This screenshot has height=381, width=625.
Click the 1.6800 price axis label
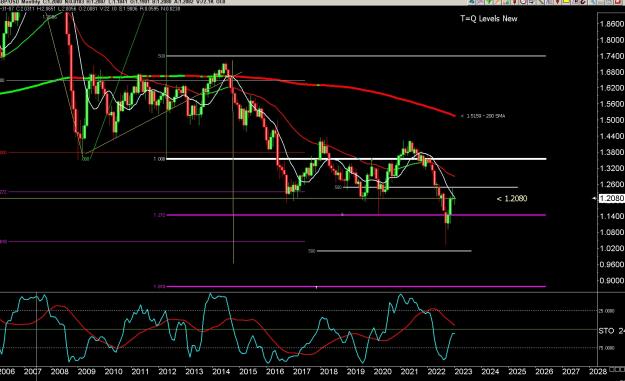click(x=612, y=72)
